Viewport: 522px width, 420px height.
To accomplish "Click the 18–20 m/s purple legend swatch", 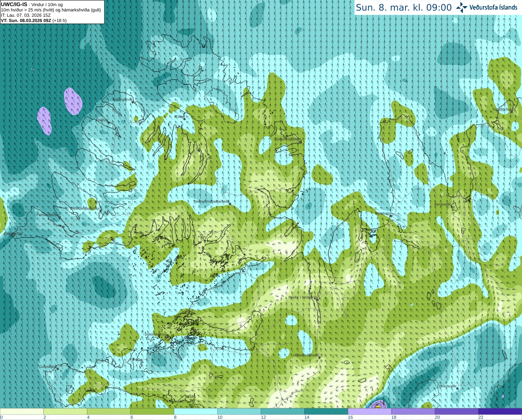I will [x=413, y=411].
